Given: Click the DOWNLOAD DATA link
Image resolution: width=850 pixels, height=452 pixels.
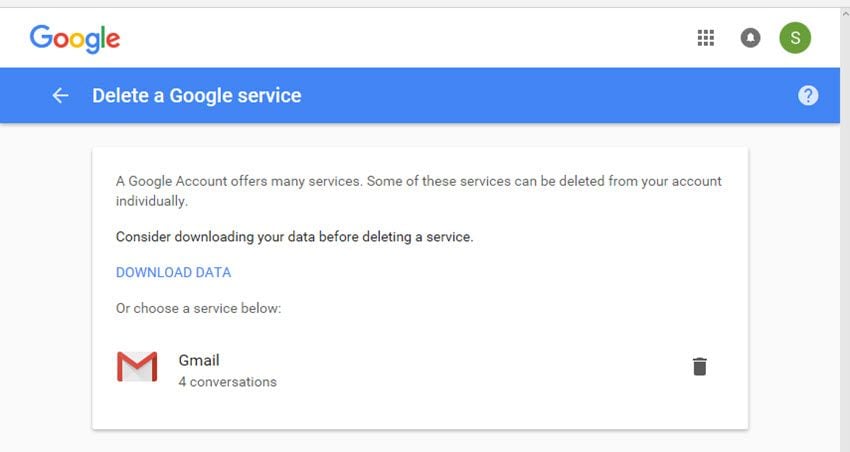Looking at the screenshot, I should [173, 272].
